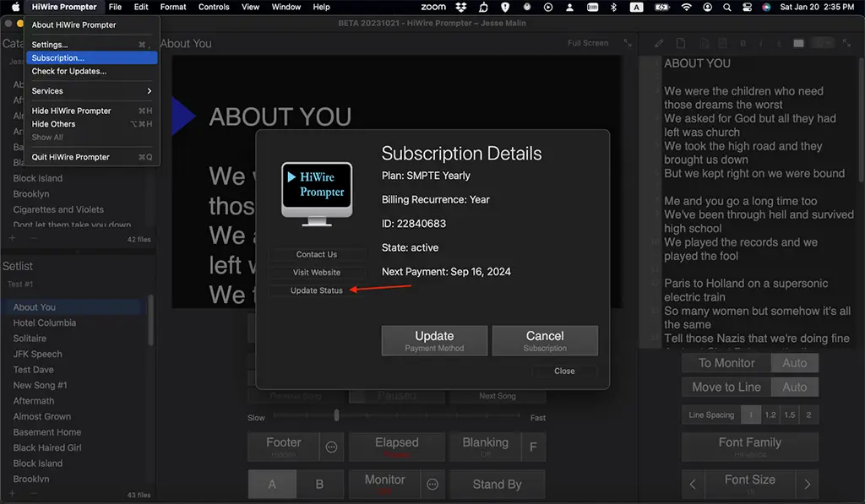This screenshot has width=865, height=504.
Task: Open Zoom menu bar icon
Action: [433, 7]
